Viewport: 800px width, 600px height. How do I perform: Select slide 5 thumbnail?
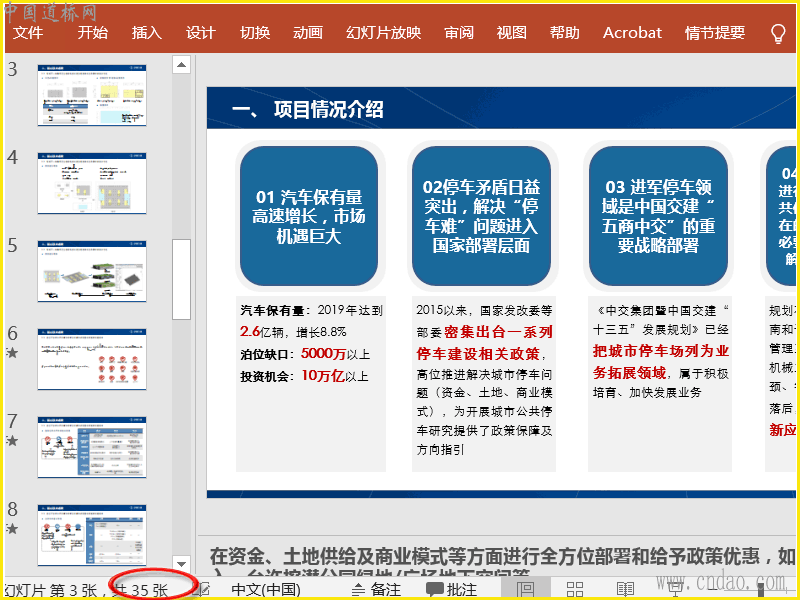pyautogui.click(x=92, y=271)
